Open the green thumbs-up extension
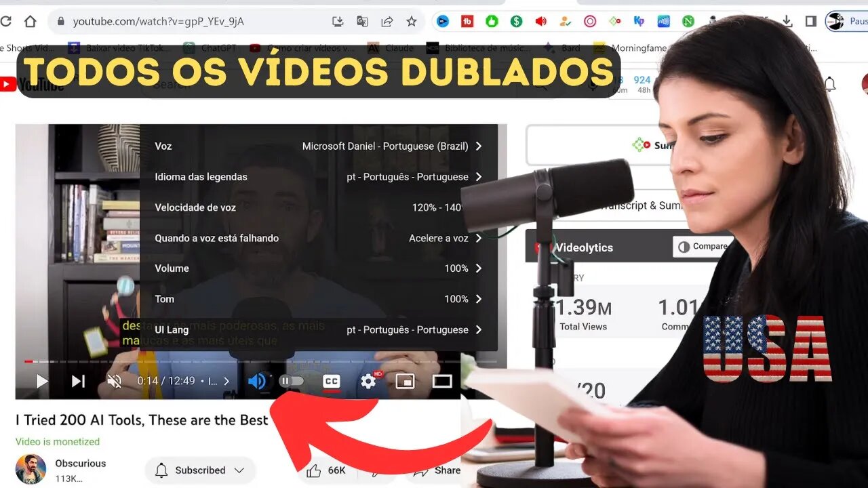This screenshot has width=868, height=488. [x=492, y=22]
